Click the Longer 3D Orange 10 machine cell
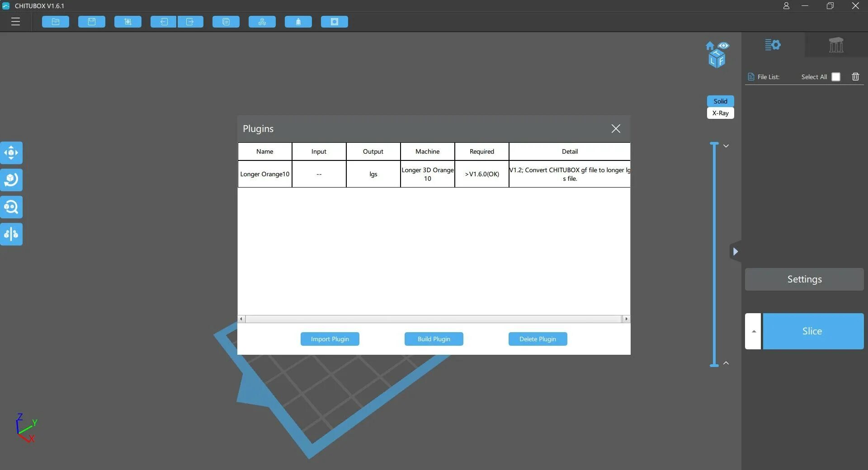This screenshot has width=868, height=470. tap(428, 174)
